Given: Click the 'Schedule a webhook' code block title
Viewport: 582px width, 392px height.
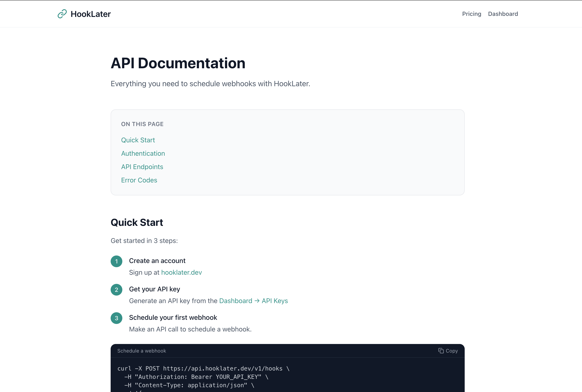Looking at the screenshot, I should point(142,351).
